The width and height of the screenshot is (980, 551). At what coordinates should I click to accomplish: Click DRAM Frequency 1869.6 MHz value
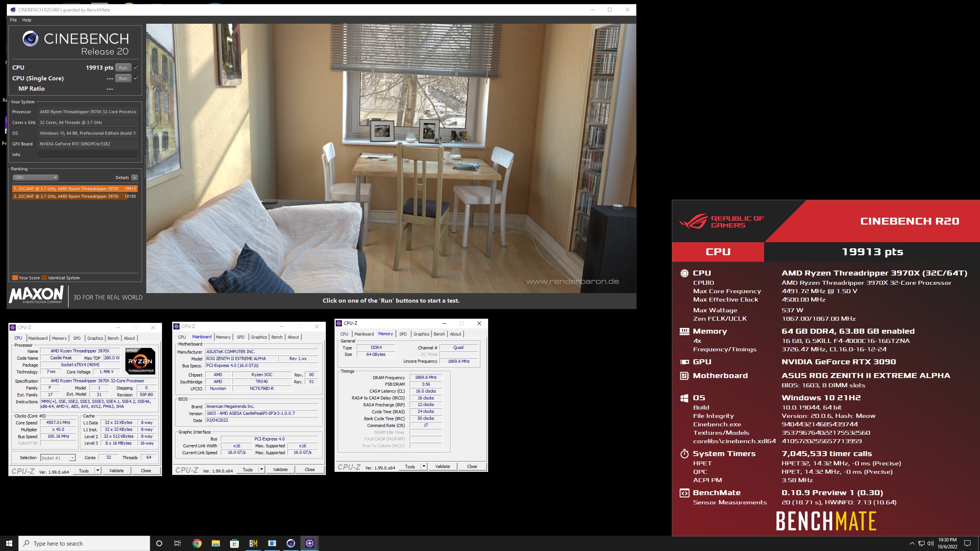click(x=426, y=378)
